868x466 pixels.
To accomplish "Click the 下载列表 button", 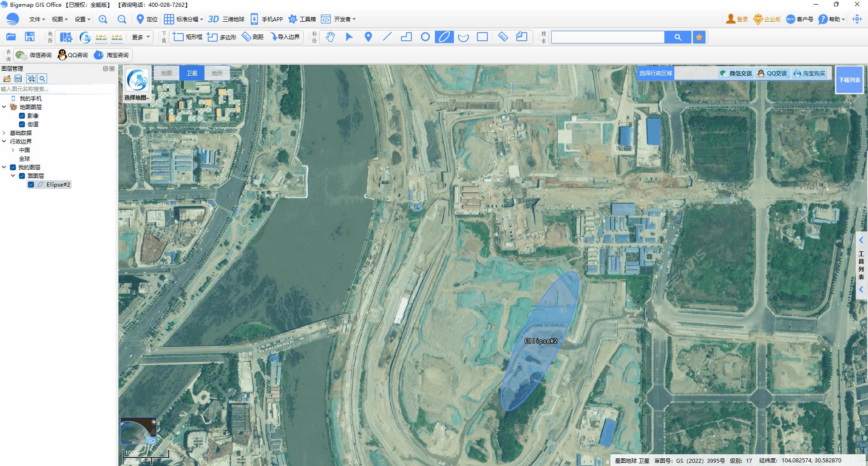I will [x=849, y=80].
